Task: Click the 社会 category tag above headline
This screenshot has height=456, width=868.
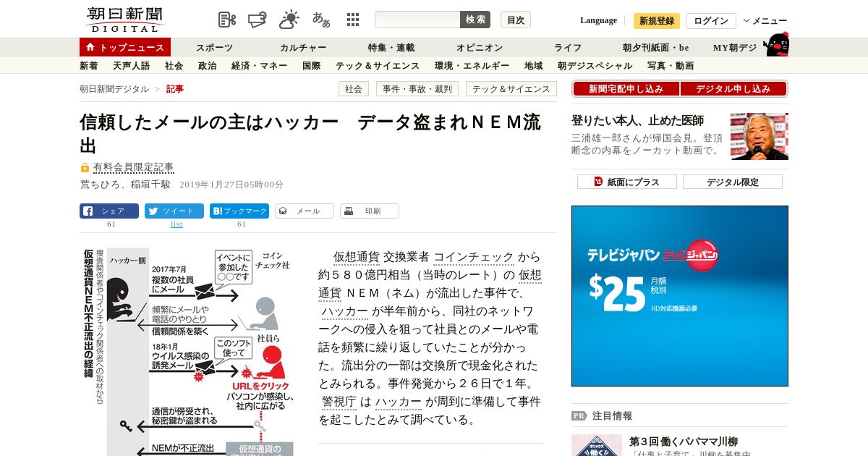Action: click(x=354, y=89)
